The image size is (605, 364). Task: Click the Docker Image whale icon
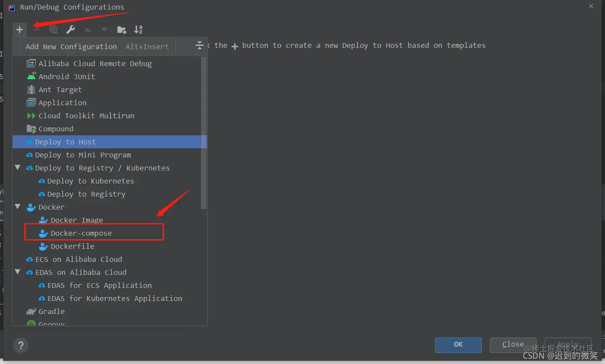pos(43,220)
